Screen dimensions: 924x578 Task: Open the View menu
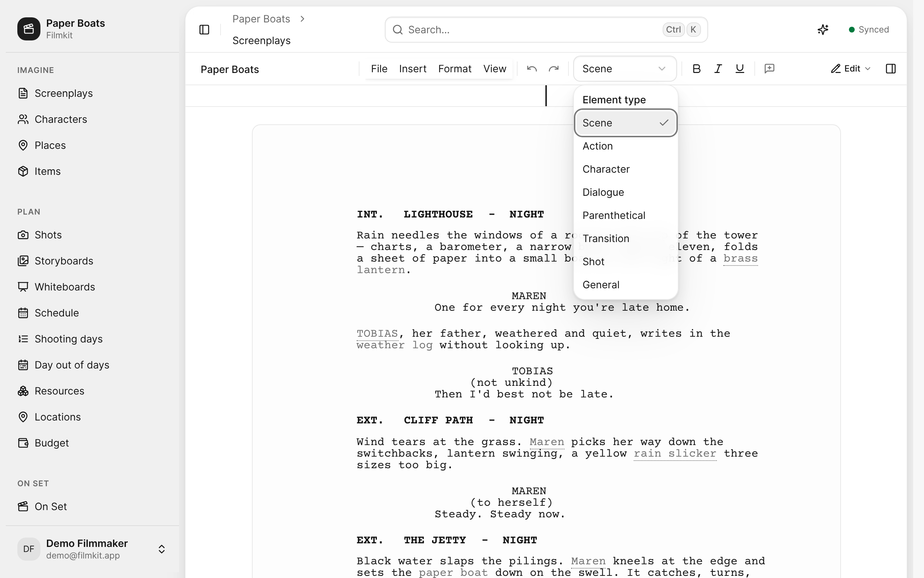coord(494,69)
